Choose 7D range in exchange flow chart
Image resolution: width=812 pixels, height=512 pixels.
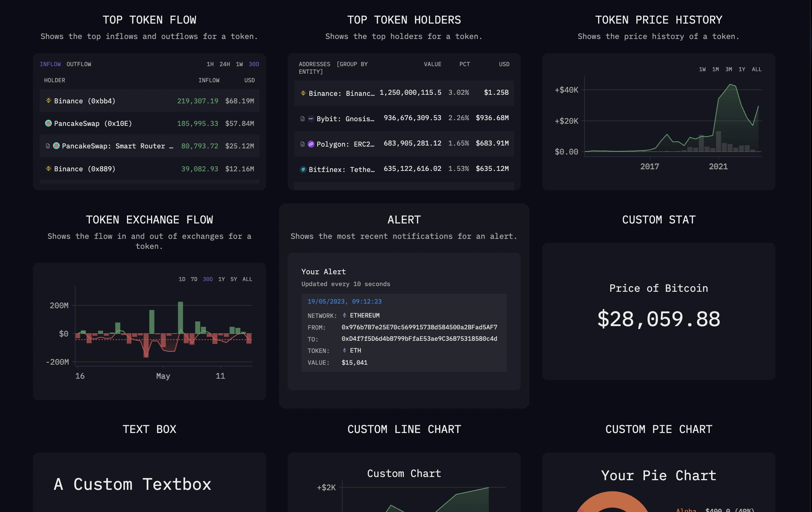point(194,279)
